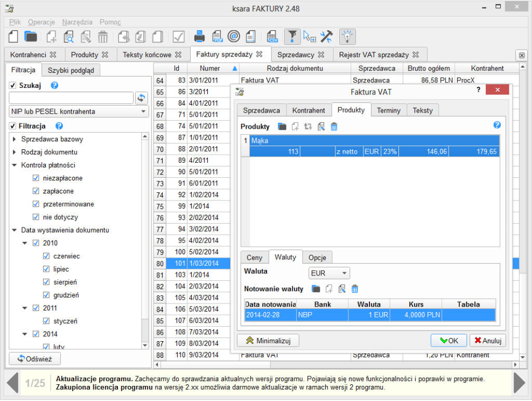Screen dimensions: 532x401
Task: Toggle the funnel filter icon in toolbar
Action: (x=292, y=36)
